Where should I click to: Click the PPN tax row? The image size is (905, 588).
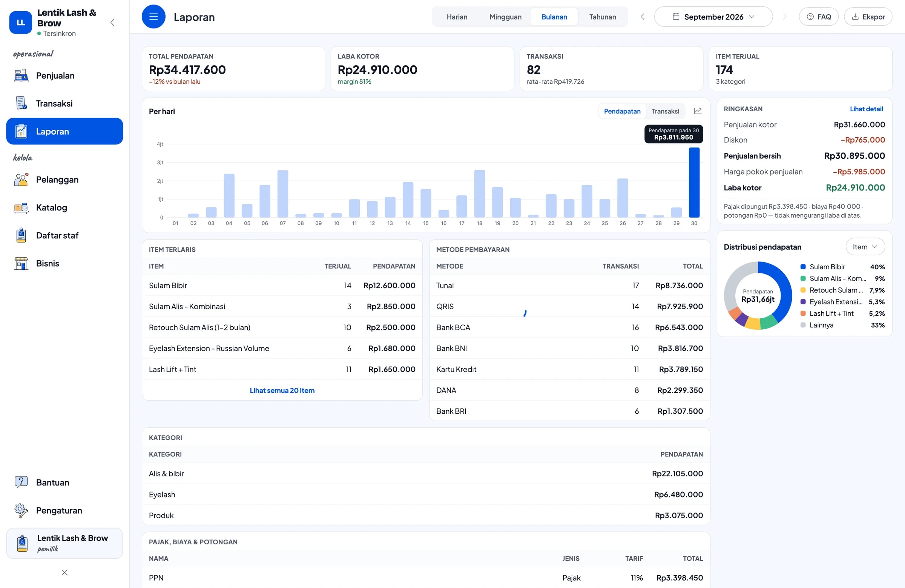tap(425, 577)
